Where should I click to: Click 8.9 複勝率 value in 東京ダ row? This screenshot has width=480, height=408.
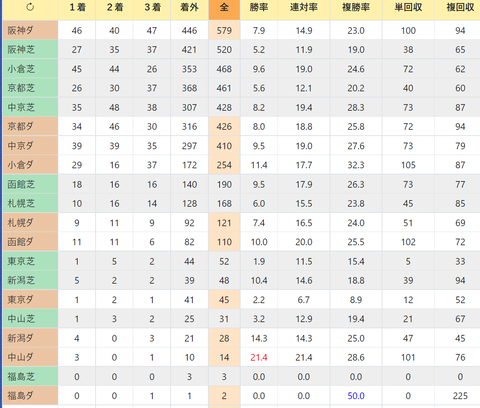pos(356,300)
